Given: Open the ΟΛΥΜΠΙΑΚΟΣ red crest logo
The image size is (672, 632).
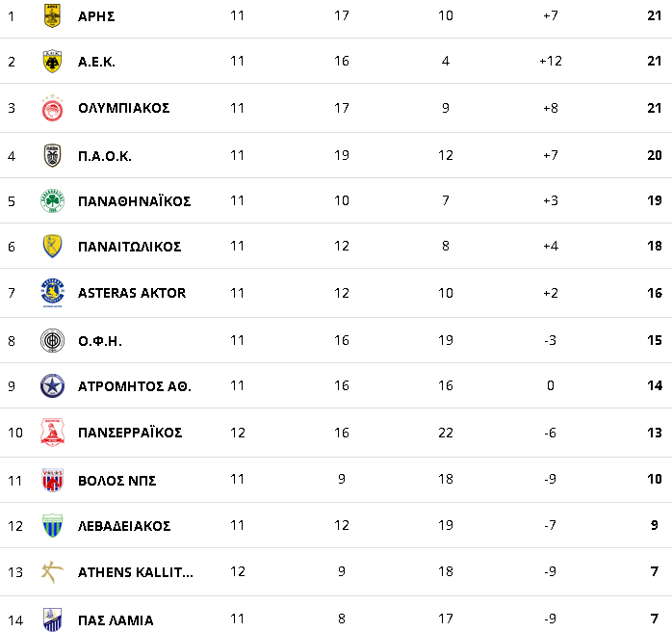Looking at the screenshot, I should pyautogui.click(x=52, y=108).
